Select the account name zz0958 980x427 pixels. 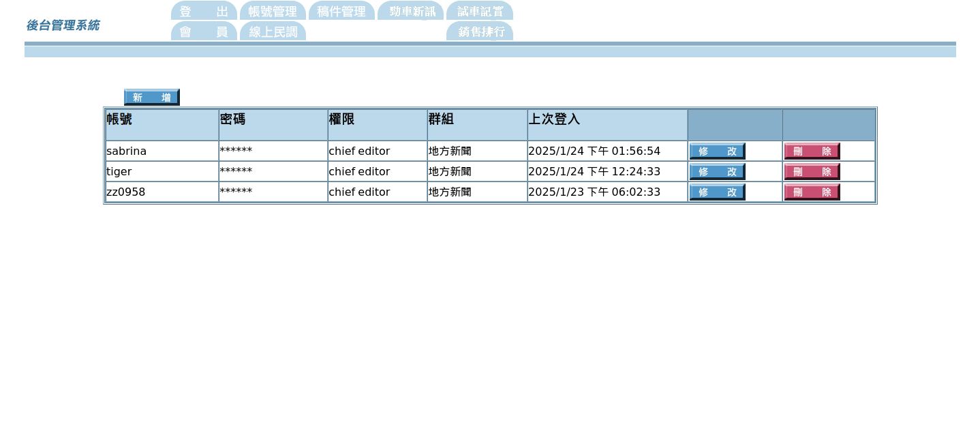pyautogui.click(x=126, y=192)
